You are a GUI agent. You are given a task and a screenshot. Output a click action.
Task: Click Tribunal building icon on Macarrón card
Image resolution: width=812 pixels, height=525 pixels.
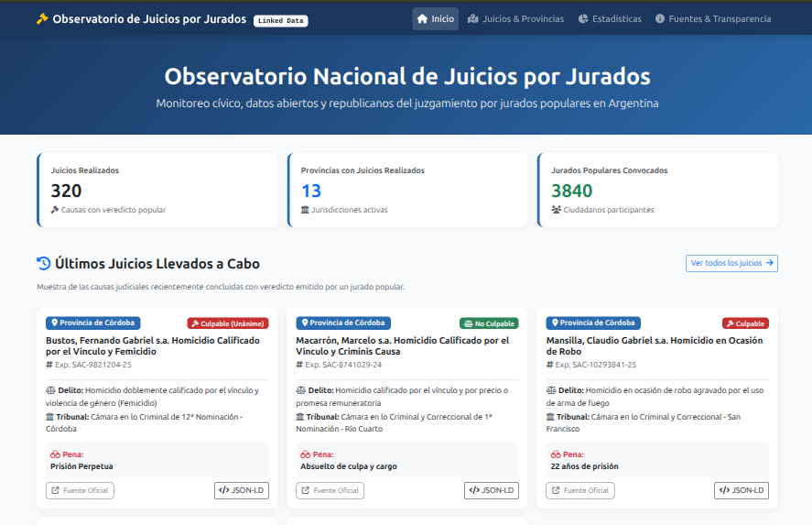tap(300, 417)
